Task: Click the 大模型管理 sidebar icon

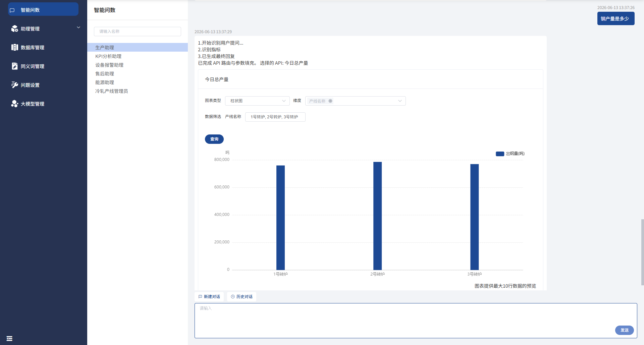Action: click(14, 104)
